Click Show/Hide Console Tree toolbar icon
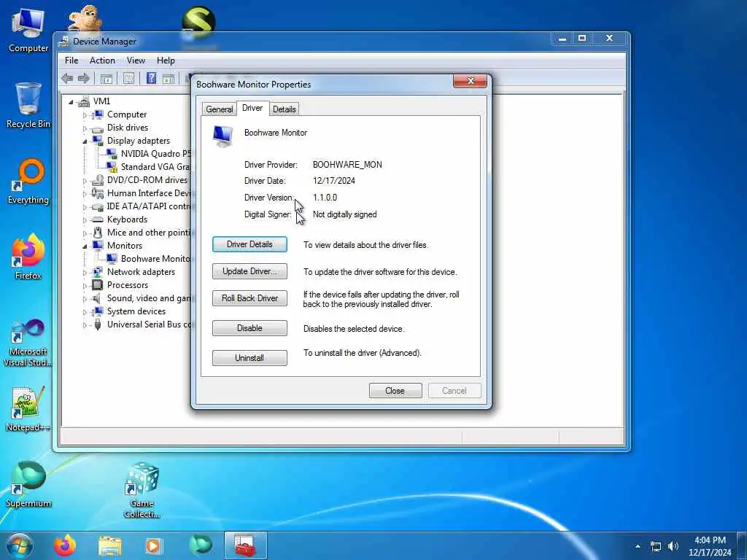 click(107, 79)
